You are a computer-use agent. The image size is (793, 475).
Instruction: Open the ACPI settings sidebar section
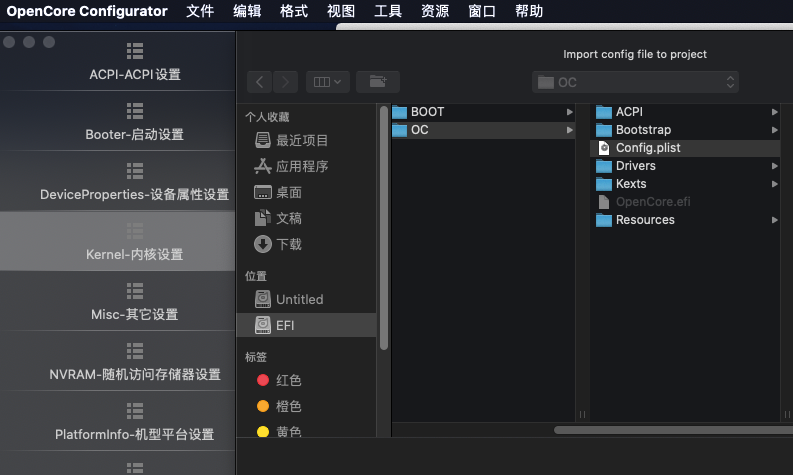tap(134, 74)
